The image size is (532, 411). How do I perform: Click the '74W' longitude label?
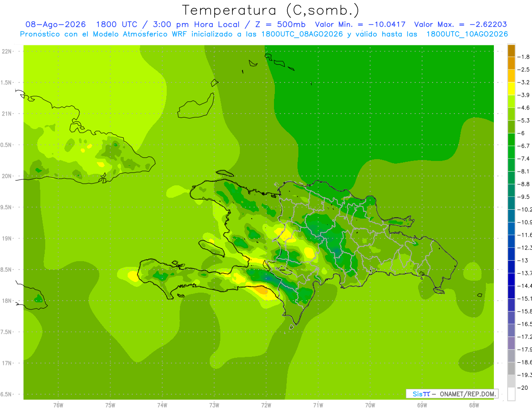click(162, 405)
